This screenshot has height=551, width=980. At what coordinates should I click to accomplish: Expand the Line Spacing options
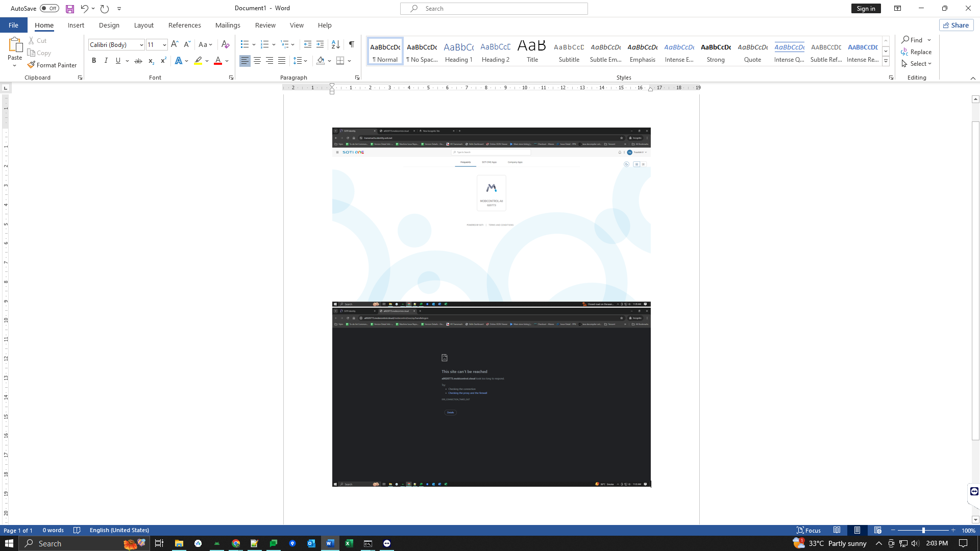tap(306, 61)
